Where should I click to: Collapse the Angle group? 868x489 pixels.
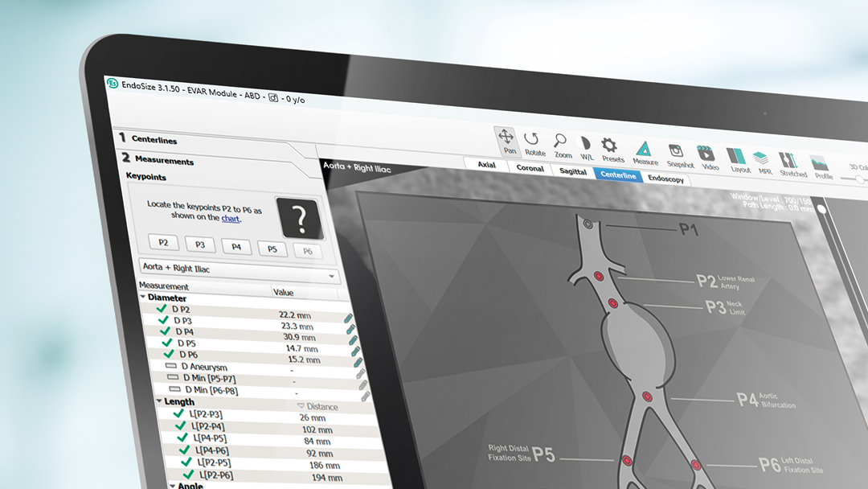pyautogui.click(x=172, y=486)
